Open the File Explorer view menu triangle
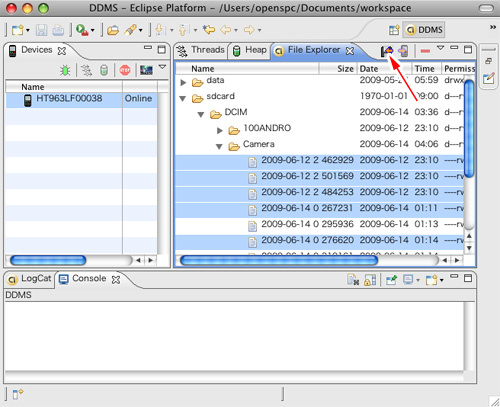This screenshot has width=500, height=407. click(440, 48)
